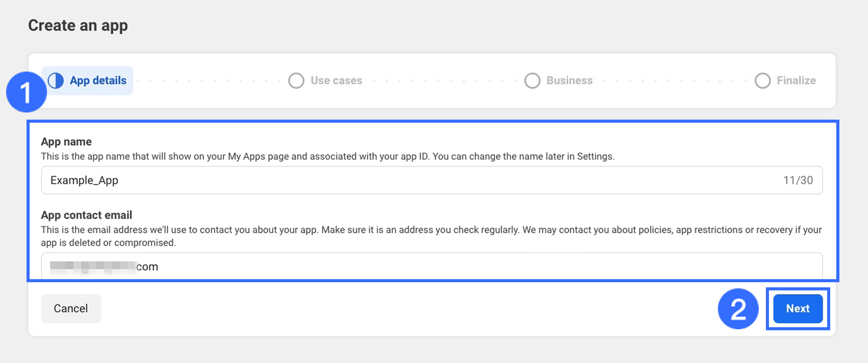Click the Business step circle icon
This screenshot has width=868, height=363.
click(532, 81)
